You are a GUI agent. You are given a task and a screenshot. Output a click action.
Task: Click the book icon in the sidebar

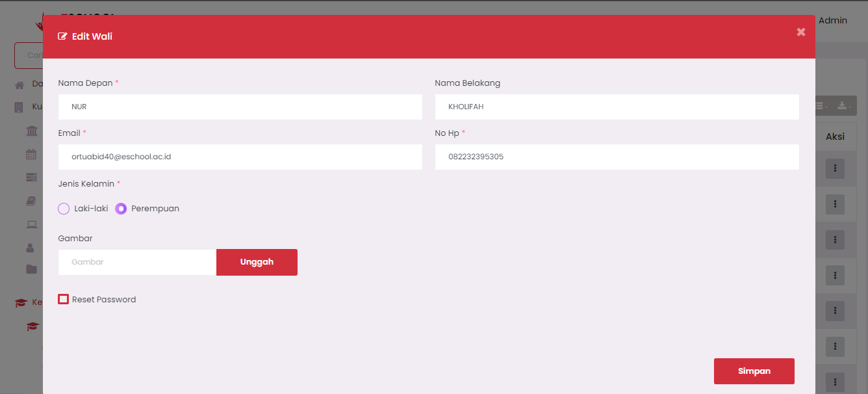(x=31, y=202)
